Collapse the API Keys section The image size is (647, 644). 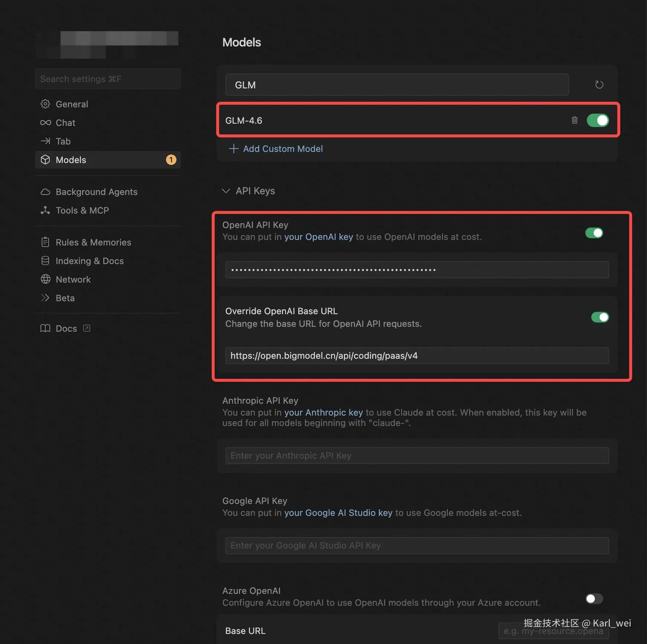coord(226,191)
